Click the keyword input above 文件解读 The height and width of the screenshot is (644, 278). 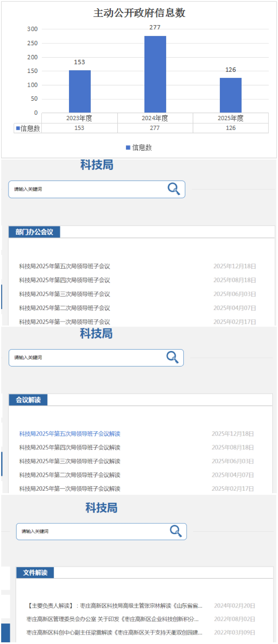click(92, 531)
